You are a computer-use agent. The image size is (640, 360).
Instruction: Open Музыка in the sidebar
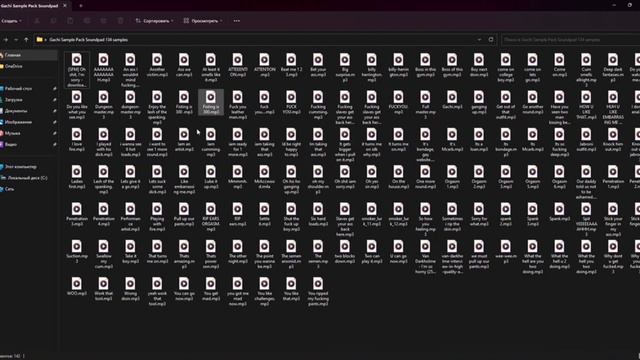29,133
